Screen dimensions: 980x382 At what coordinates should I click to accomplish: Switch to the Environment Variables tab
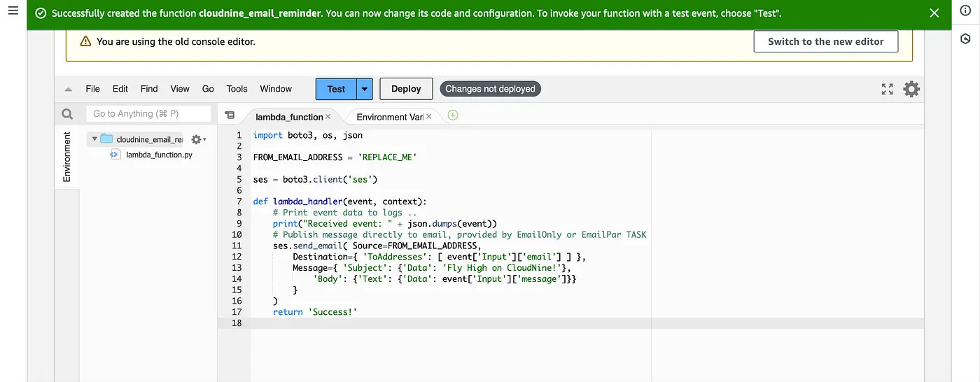tap(390, 117)
